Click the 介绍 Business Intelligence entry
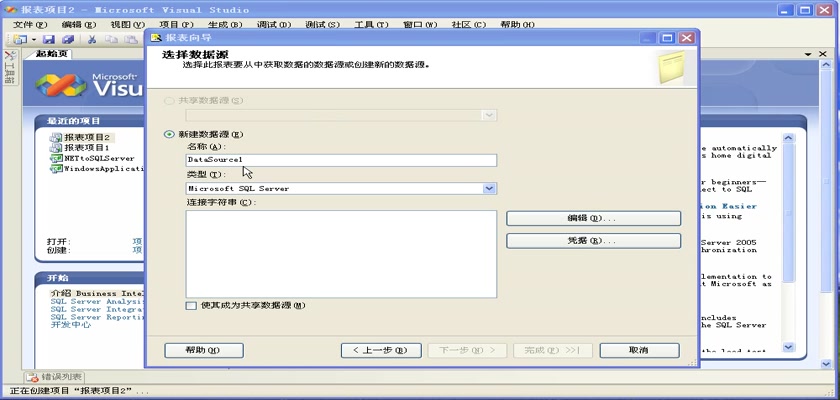This screenshot has height=400, width=840. click(96, 293)
